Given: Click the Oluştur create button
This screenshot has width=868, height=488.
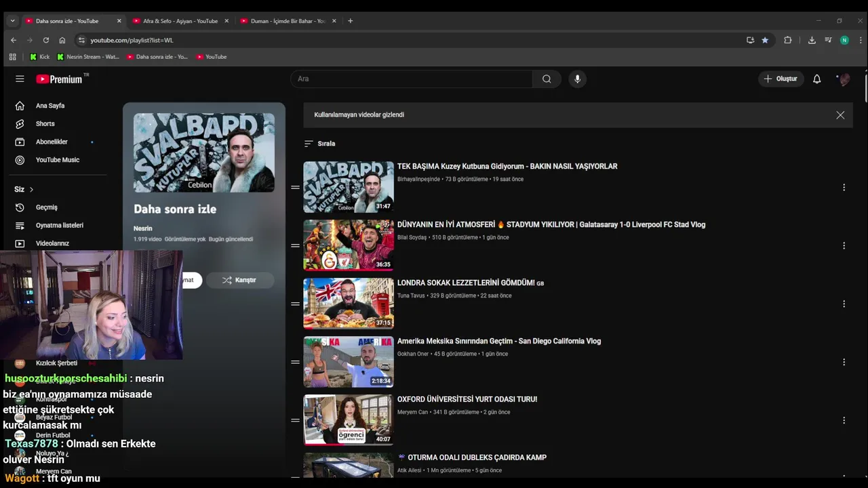Looking at the screenshot, I should coord(781,79).
